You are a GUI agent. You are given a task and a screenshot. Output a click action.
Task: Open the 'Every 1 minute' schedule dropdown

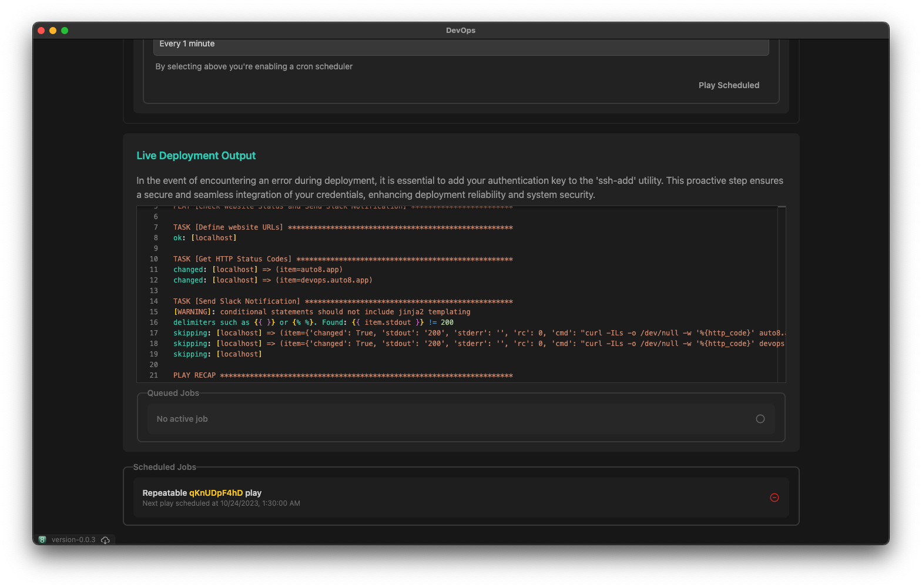tap(461, 46)
